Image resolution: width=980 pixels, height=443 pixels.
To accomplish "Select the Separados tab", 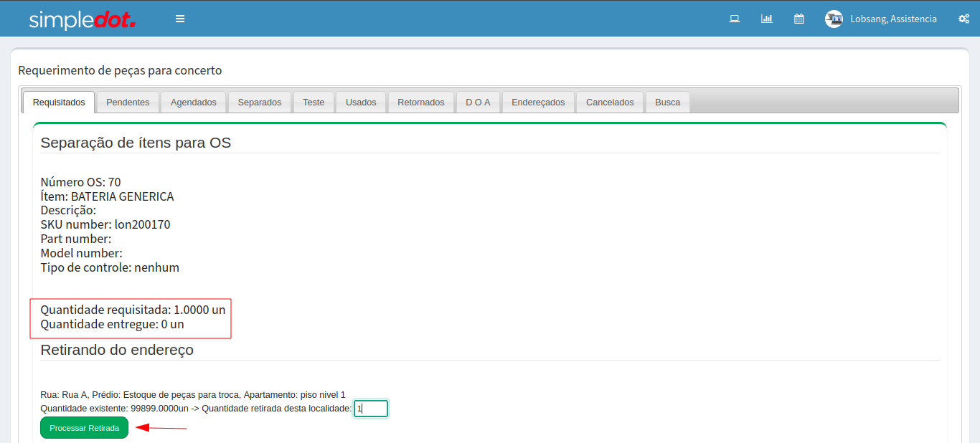I will [260, 102].
